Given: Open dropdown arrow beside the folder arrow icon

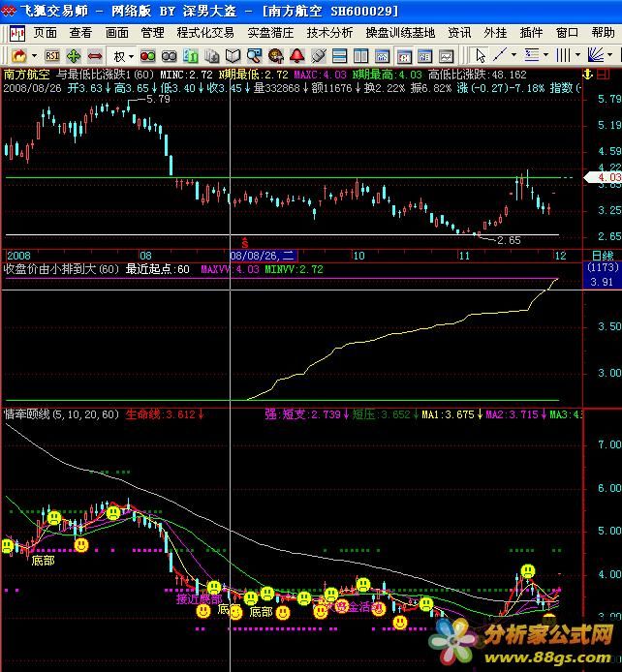Looking at the screenshot, I should 34,56.
